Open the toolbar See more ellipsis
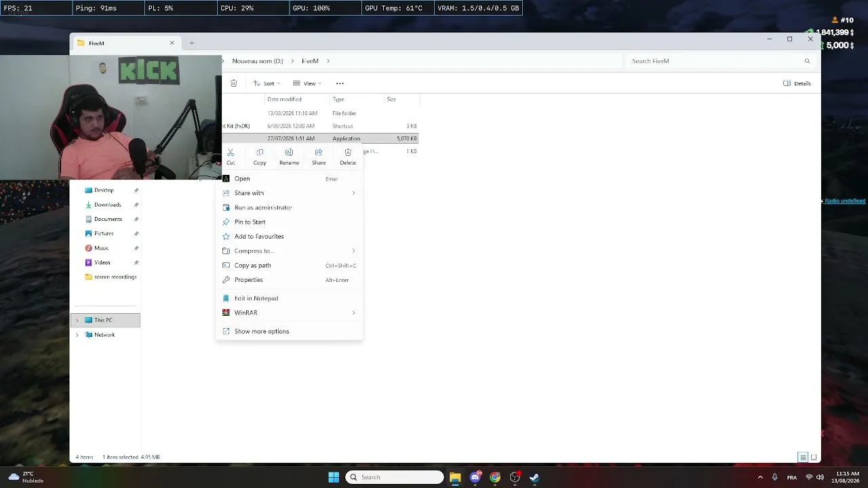Viewport: 868px width, 488px height. tap(340, 83)
